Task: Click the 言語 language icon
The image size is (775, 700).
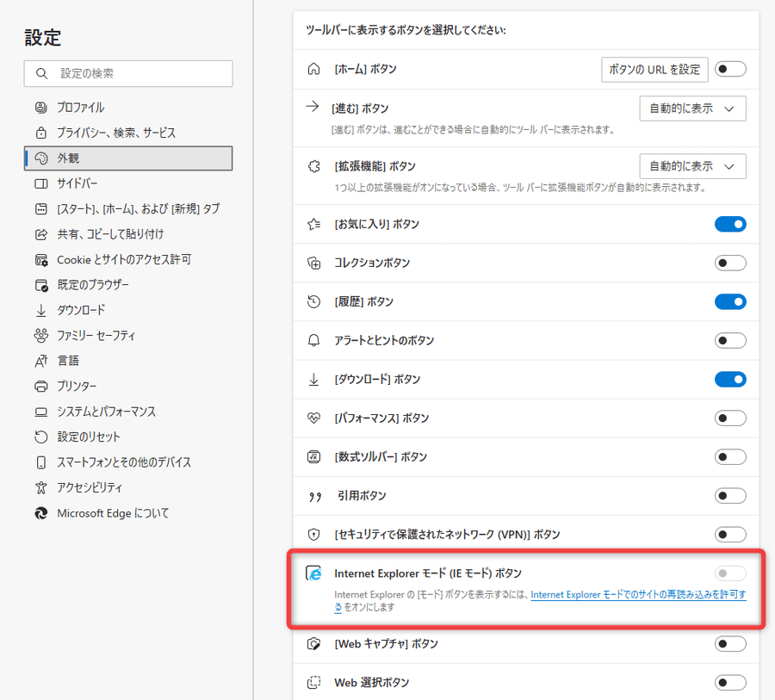Action: point(41,361)
